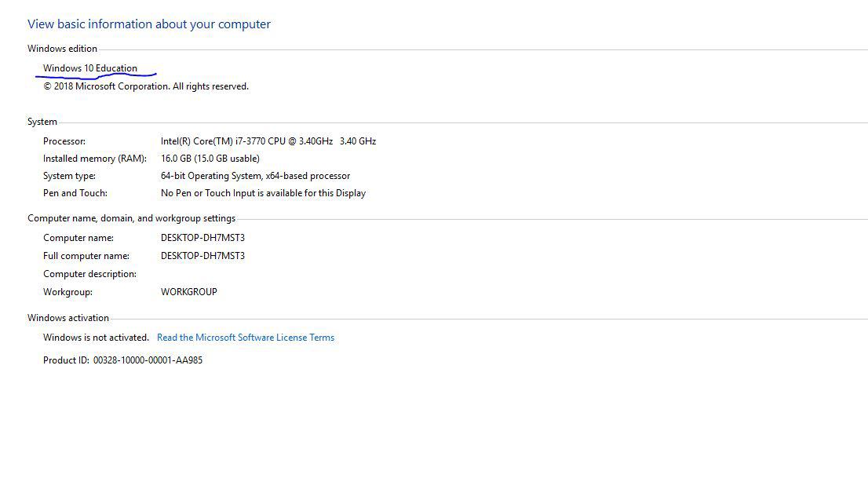This screenshot has width=868, height=504.
Task: Click the "Processor:" label
Action: pos(64,141)
